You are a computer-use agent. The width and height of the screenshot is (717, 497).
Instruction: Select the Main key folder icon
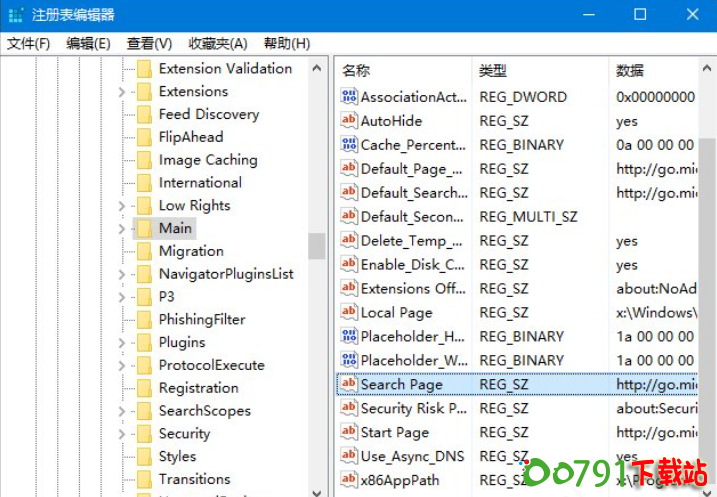tap(144, 228)
